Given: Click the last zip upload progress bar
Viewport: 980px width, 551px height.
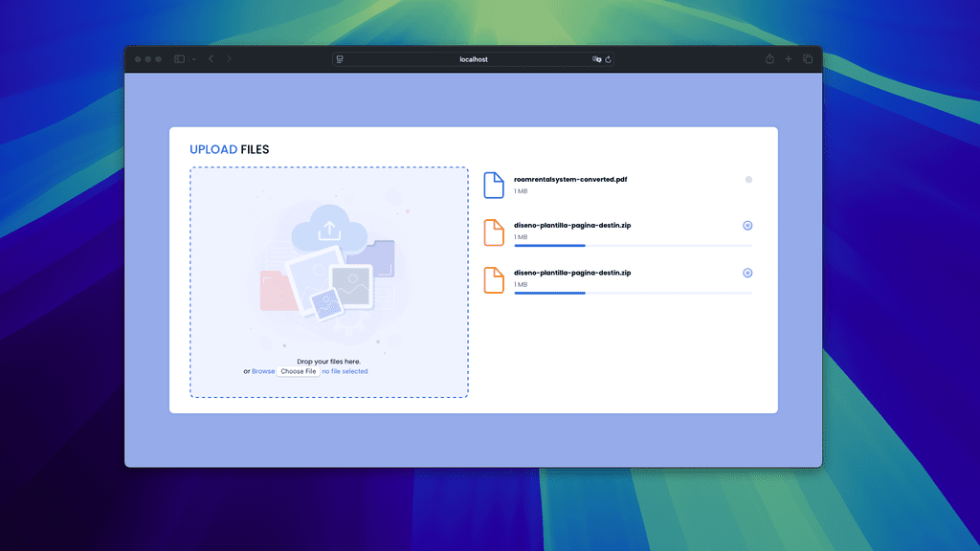Looking at the screenshot, I should pos(634,293).
